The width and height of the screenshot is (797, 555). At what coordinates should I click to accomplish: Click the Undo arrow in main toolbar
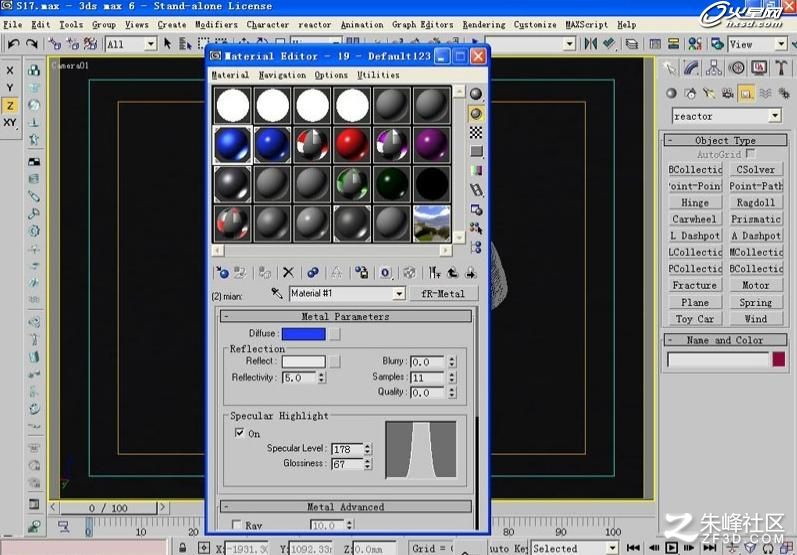[14, 44]
